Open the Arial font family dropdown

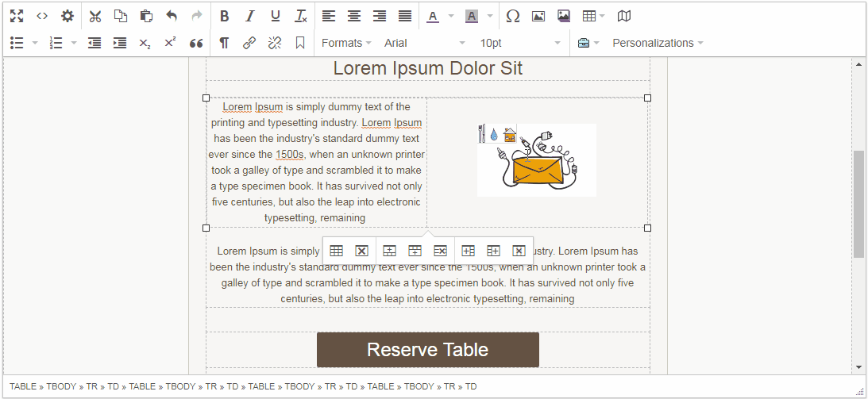[425, 43]
